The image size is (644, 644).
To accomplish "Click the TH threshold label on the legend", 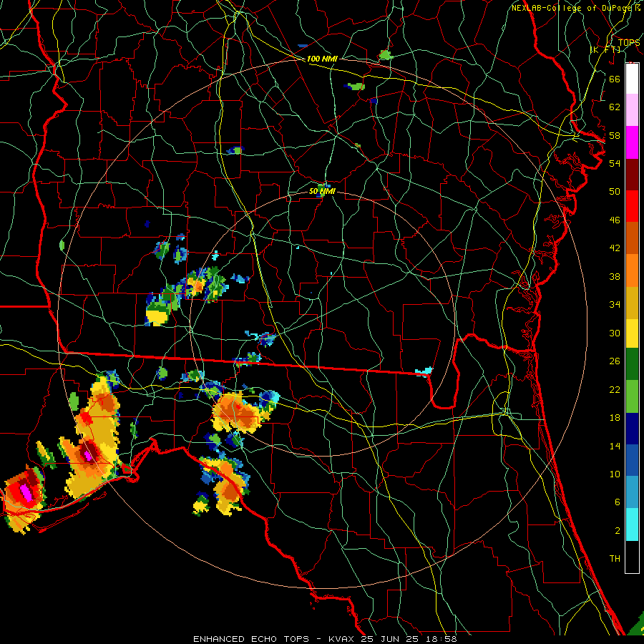I will 615,559.
